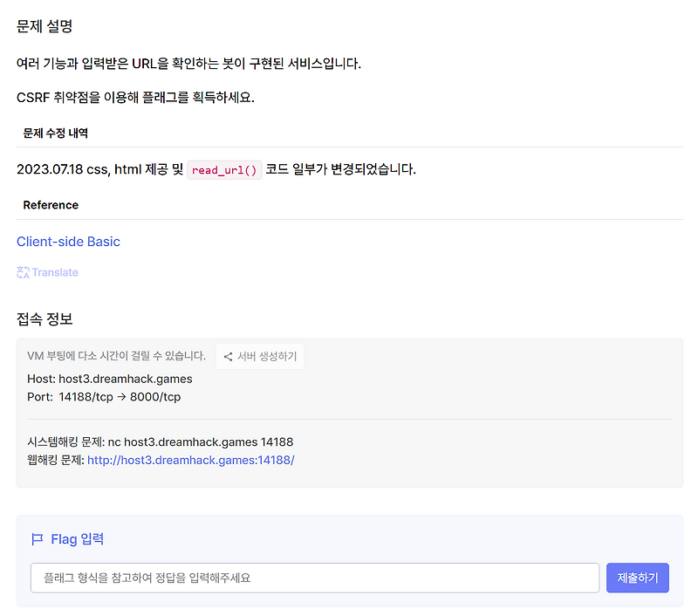This screenshot has width=698, height=616.
Task: Select the 접속 정보 section heading
Action: point(44,319)
